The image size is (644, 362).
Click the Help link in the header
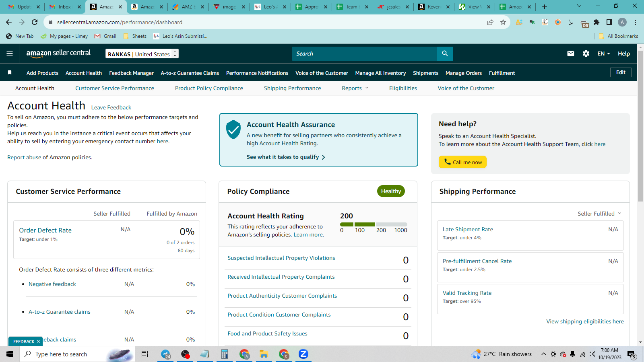click(624, 53)
